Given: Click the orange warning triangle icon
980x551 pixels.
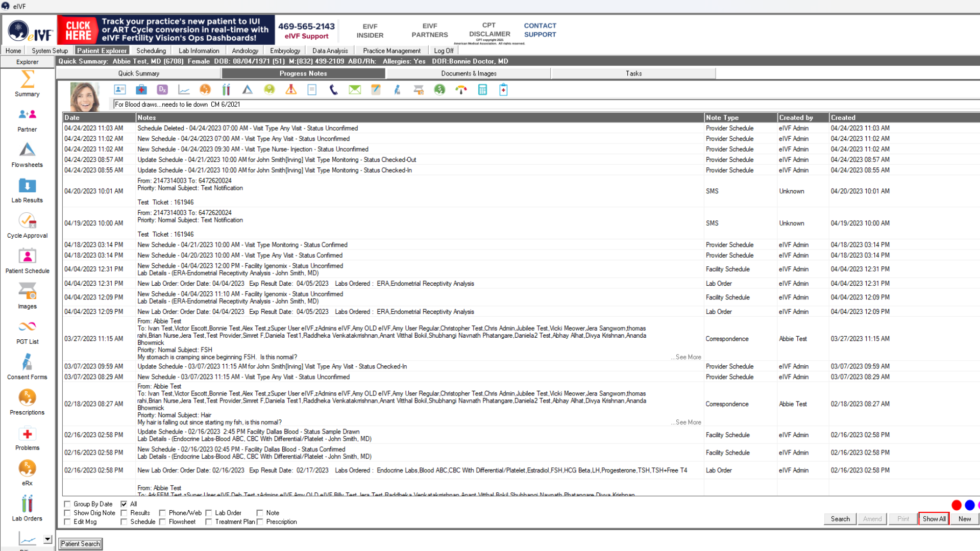Looking at the screenshot, I should tap(291, 90).
